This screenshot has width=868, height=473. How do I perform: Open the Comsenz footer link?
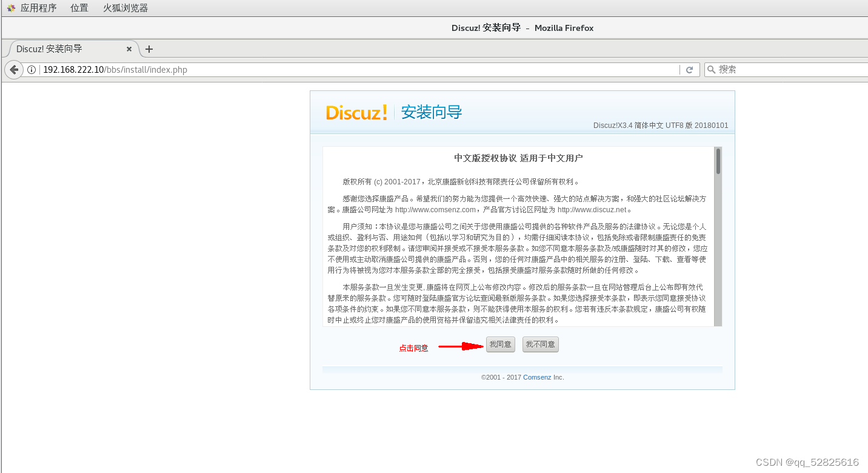pos(537,377)
